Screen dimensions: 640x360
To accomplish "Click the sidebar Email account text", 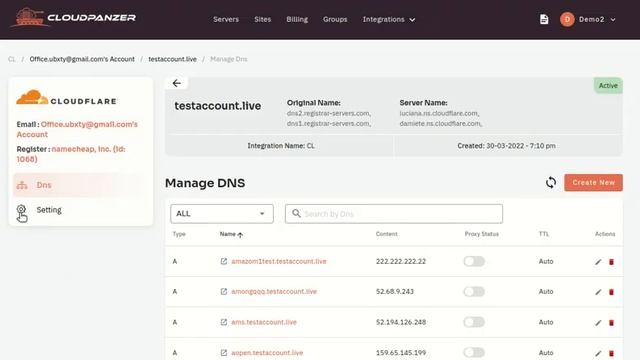I will point(77,129).
